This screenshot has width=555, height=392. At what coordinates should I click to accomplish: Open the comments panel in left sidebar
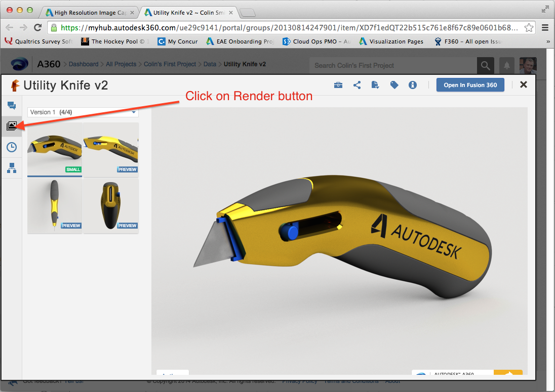pyautogui.click(x=12, y=106)
